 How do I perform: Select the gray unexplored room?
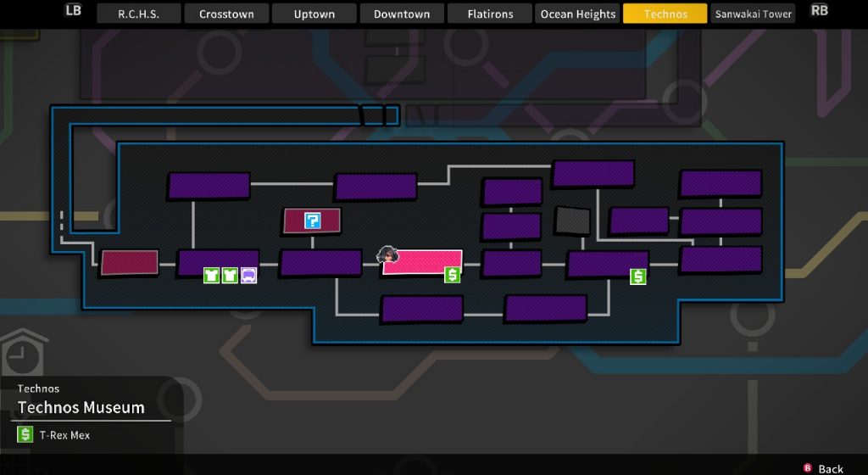572,221
